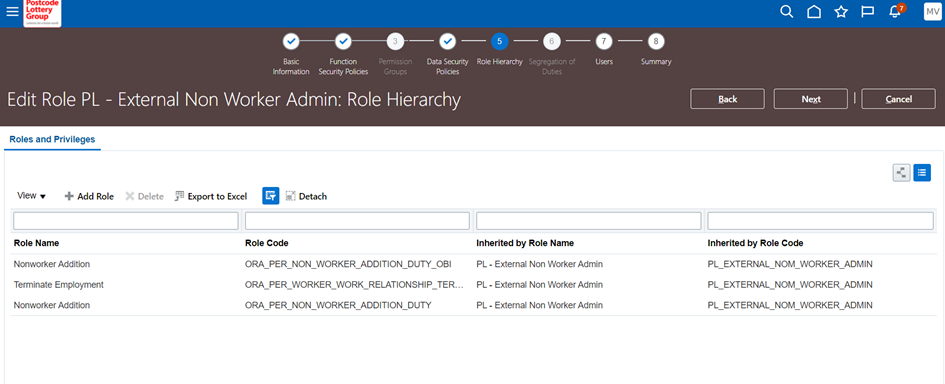945x384 pixels.
Task: Click the Detach table button
Action: 306,196
